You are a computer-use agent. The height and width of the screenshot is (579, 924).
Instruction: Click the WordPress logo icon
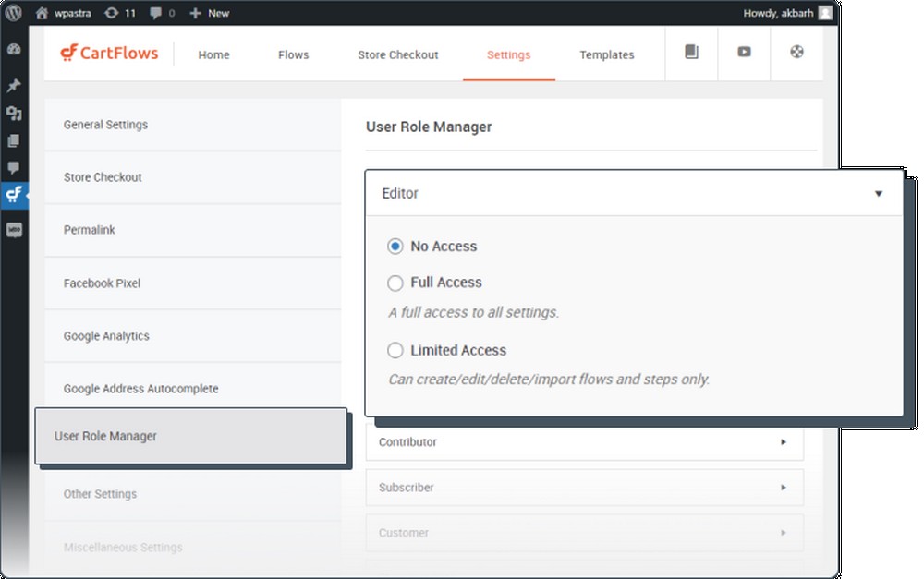[14, 12]
